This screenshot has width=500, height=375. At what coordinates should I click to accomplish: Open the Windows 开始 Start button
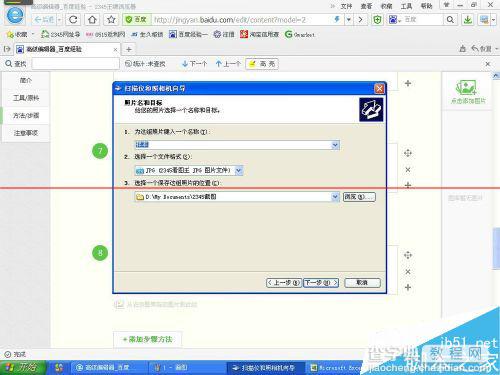click(x=23, y=368)
